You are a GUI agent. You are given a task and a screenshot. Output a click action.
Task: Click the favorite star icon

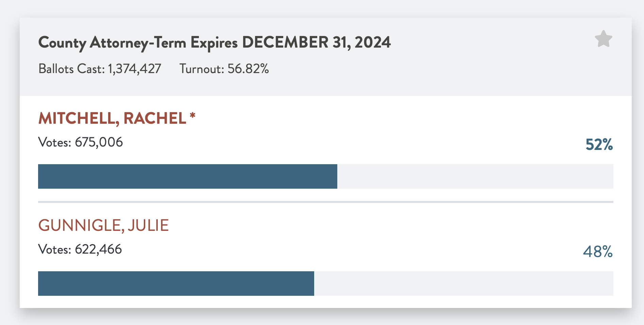click(604, 39)
